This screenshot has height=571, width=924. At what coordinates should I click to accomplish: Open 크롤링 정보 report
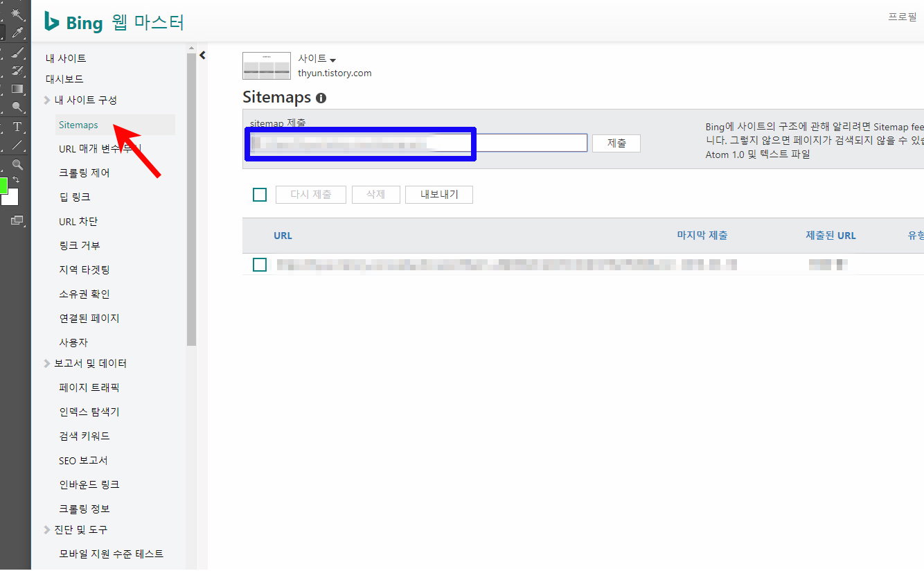coord(85,509)
